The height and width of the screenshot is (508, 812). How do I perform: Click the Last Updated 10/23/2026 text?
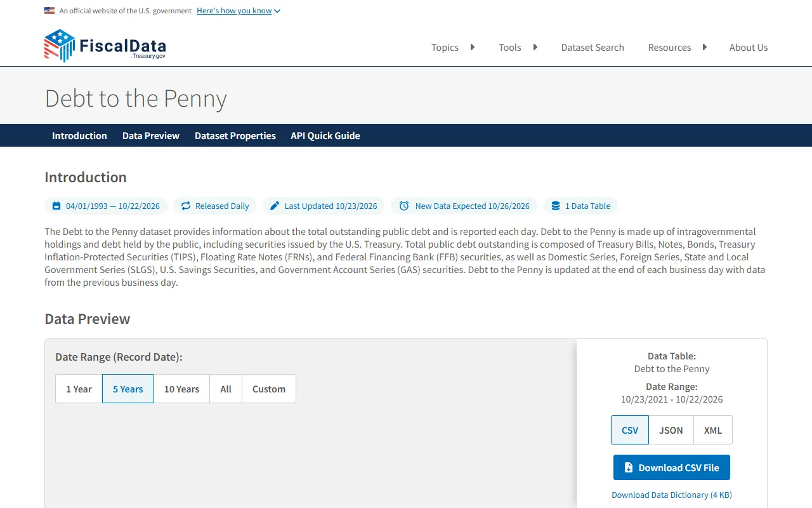pyautogui.click(x=331, y=206)
